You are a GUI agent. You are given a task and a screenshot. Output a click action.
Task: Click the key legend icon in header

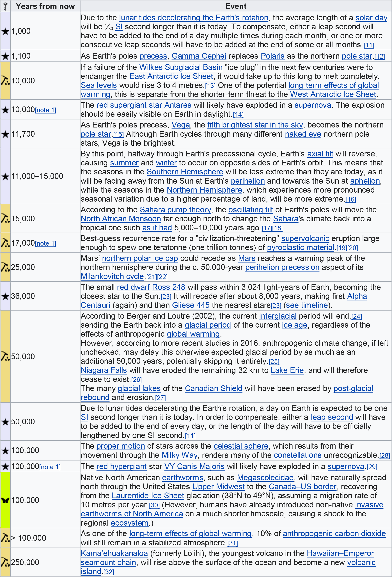[5, 6]
